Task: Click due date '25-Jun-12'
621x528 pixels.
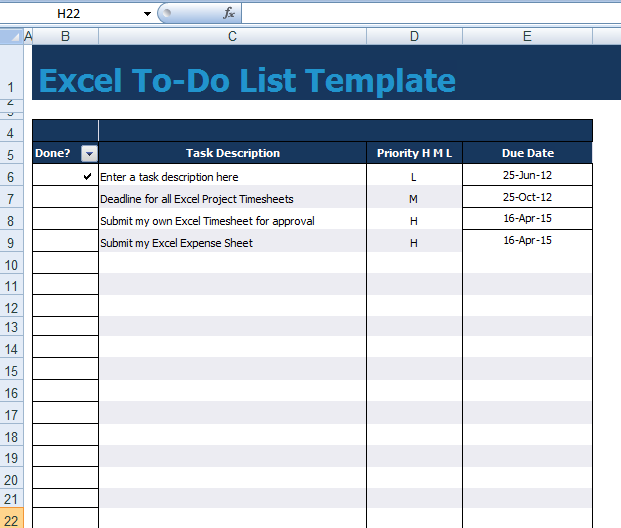Action: [527, 175]
